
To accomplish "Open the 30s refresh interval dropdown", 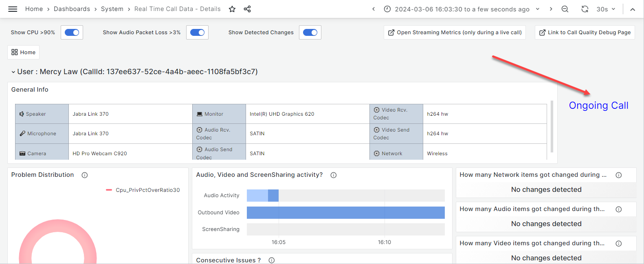I will click(x=606, y=9).
